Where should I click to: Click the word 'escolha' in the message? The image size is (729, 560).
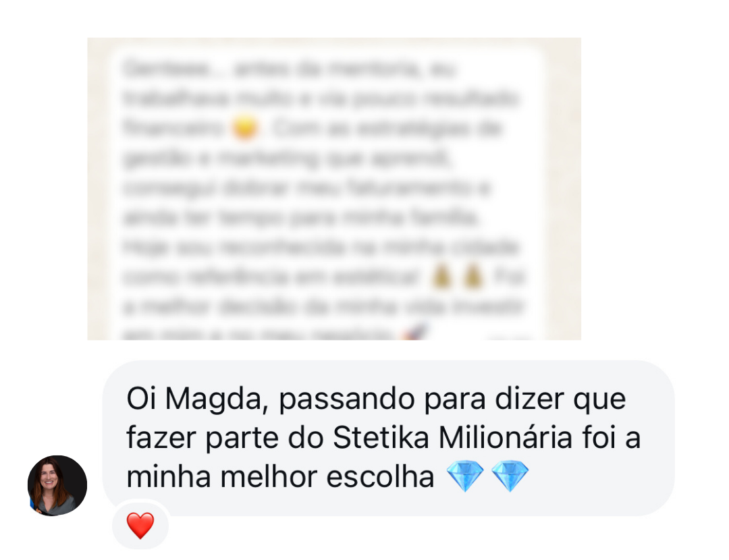click(380, 477)
